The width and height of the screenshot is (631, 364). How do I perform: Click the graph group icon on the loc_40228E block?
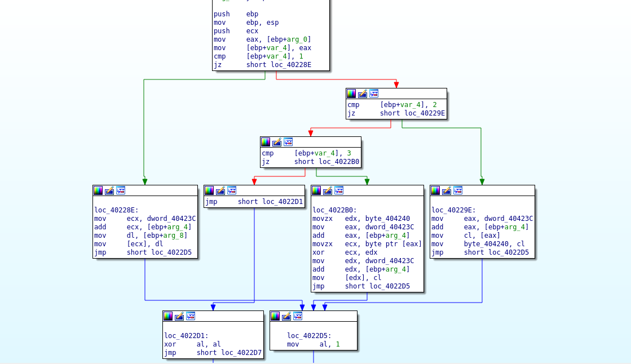[121, 190]
